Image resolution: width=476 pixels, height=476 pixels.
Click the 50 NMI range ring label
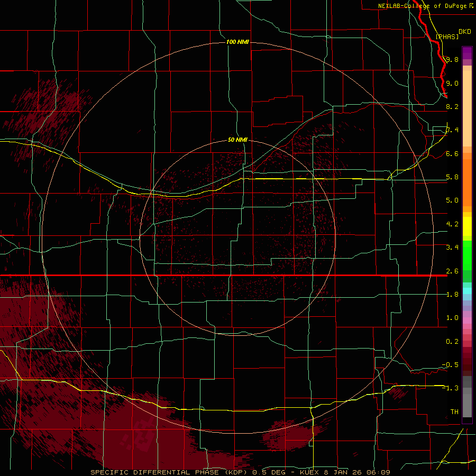[237, 140]
